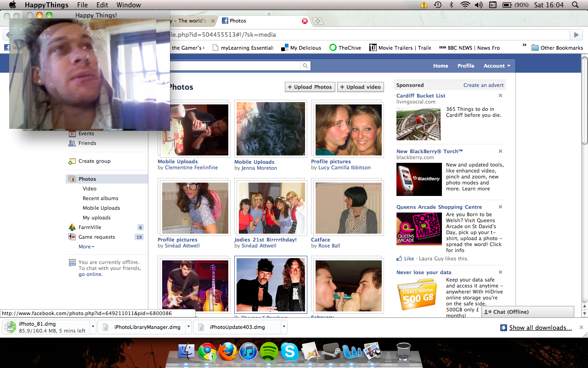This screenshot has width=588, height=368.
Task: Expand the Account dropdown menu
Action: (x=497, y=66)
